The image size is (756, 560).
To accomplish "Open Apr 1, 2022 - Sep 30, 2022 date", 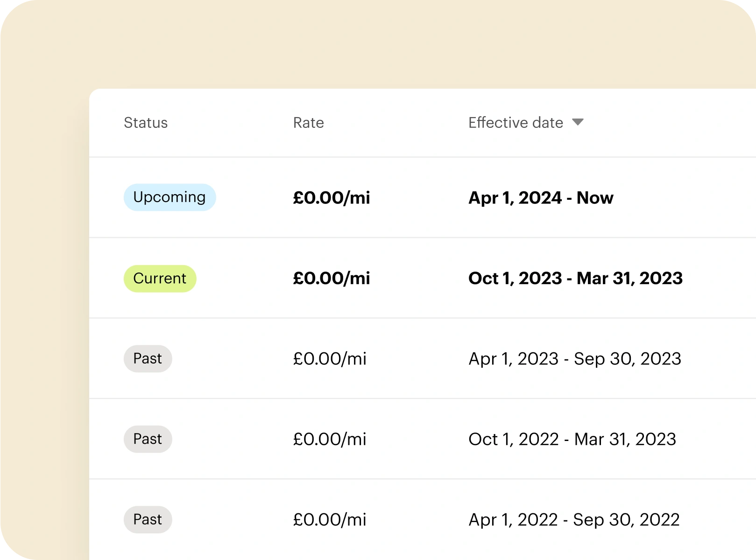I will click(x=574, y=519).
